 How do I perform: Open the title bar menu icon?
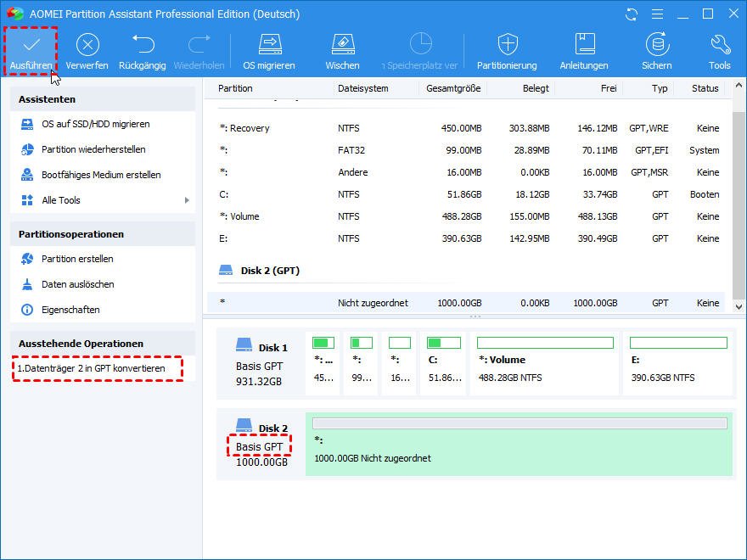655,14
